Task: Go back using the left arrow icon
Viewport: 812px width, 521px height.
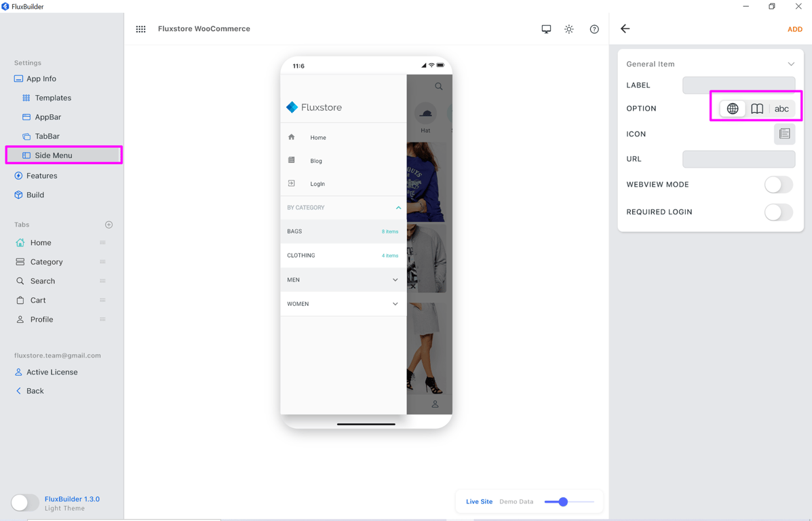Action: pyautogui.click(x=625, y=28)
